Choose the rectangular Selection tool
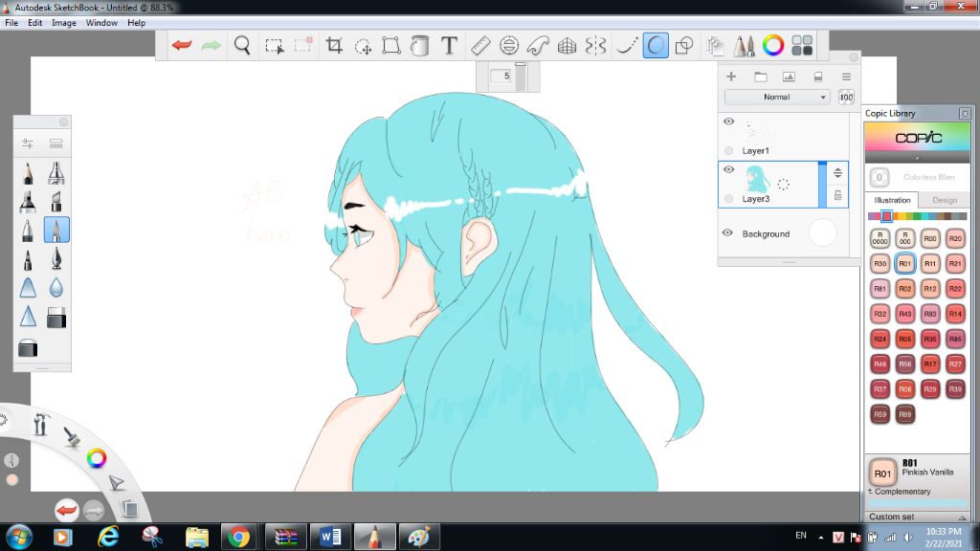Image resolution: width=980 pixels, height=551 pixels. click(x=274, y=46)
